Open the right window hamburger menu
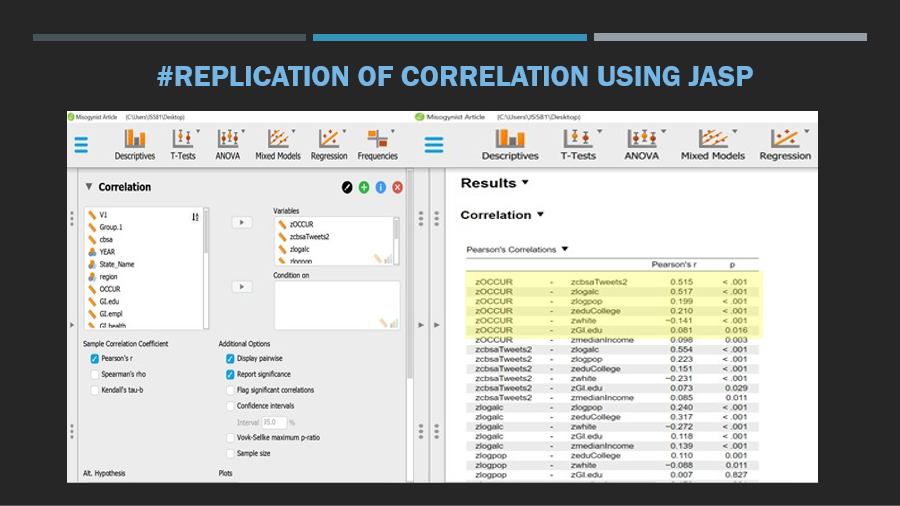Viewport: 900px width, 506px height. pyautogui.click(x=434, y=145)
